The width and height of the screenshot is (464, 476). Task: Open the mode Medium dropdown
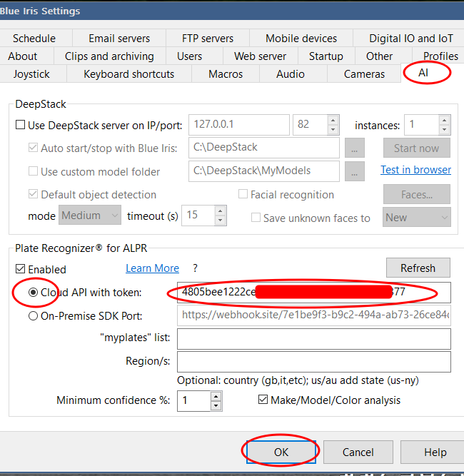coord(90,216)
